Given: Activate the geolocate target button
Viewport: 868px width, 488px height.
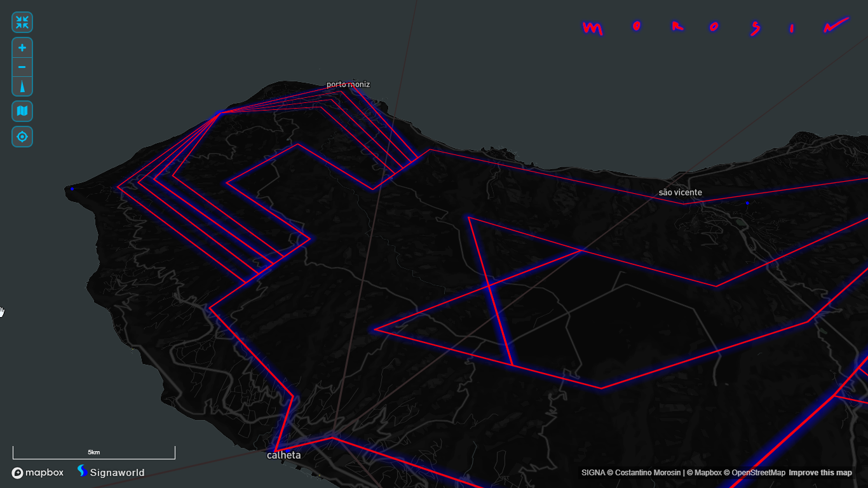Looking at the screenshot, I should click(x=22, y=137).
